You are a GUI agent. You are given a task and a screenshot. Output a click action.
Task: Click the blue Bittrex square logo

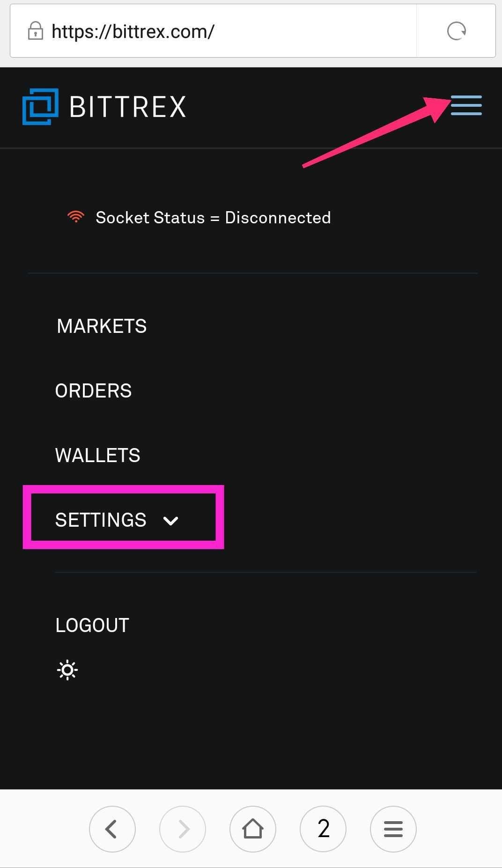point(40,107)
